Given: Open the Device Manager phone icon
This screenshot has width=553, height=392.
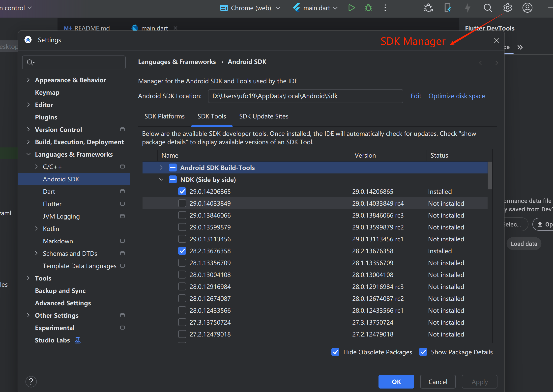Looking at the screenshot, I should (448, 8).
